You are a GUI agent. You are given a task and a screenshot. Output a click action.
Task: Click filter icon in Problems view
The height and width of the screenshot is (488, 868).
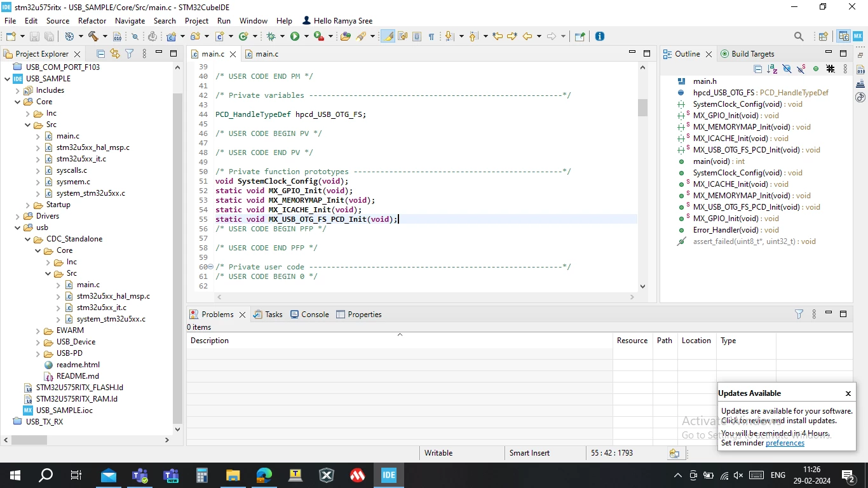click(799, 314)
